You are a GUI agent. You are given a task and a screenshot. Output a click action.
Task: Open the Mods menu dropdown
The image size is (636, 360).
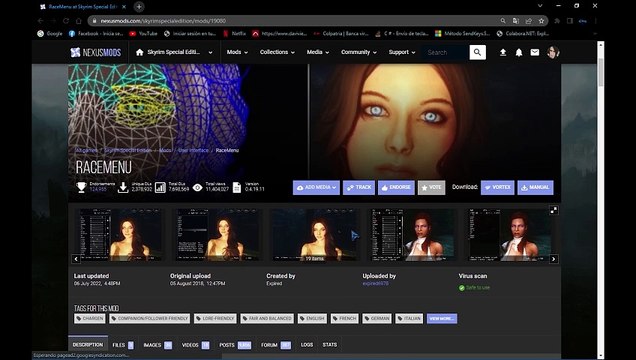[x=237, y=52]
